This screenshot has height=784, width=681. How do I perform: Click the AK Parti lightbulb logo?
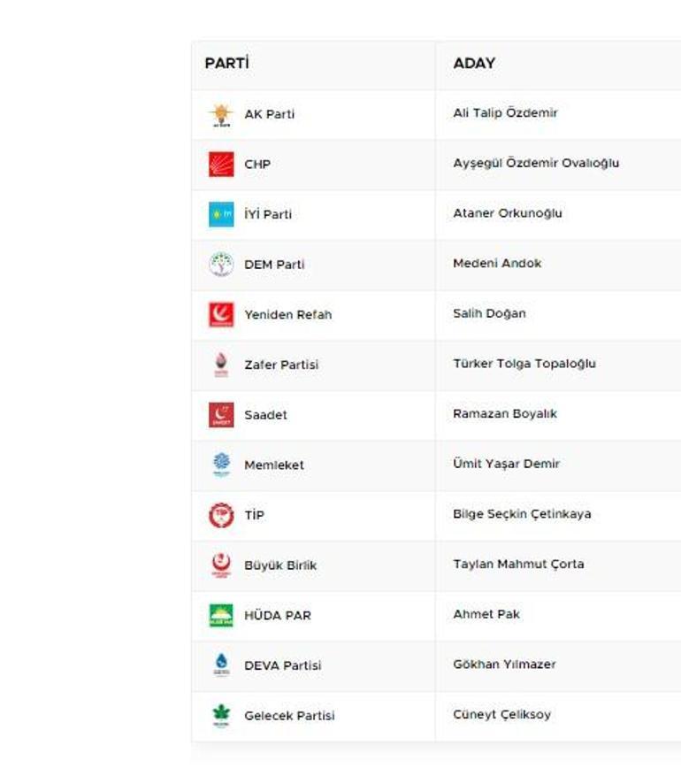click(221, 114)
